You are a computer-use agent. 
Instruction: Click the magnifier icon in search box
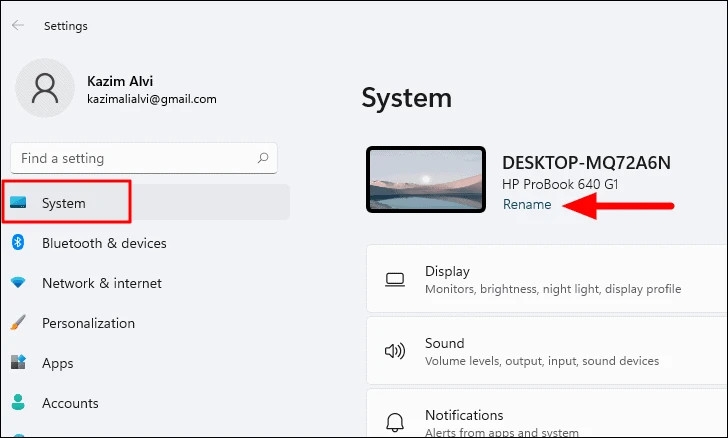(x=263, y=158)
